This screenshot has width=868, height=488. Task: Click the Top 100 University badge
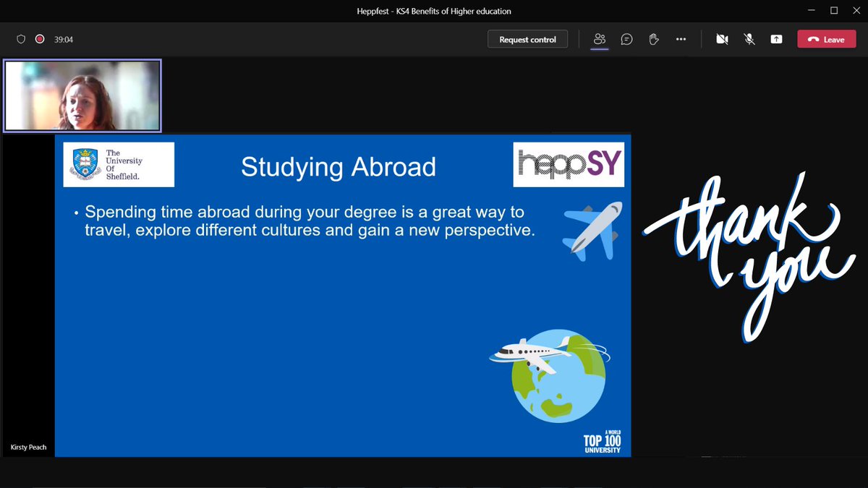pyautogui.click(x=603, y=442)
